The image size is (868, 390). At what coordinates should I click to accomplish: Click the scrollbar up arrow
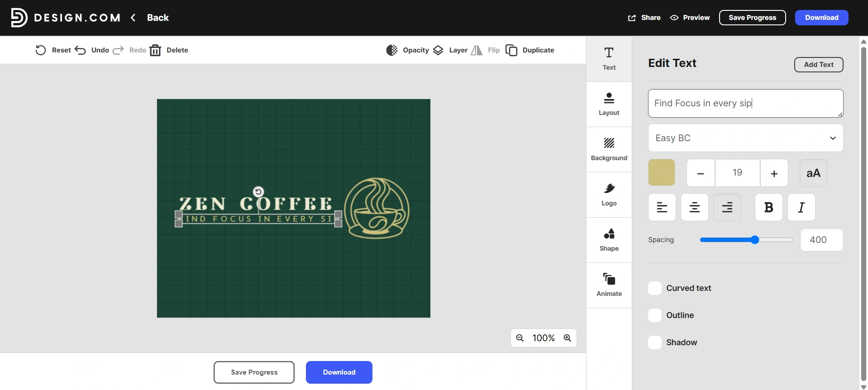[863, 41]
